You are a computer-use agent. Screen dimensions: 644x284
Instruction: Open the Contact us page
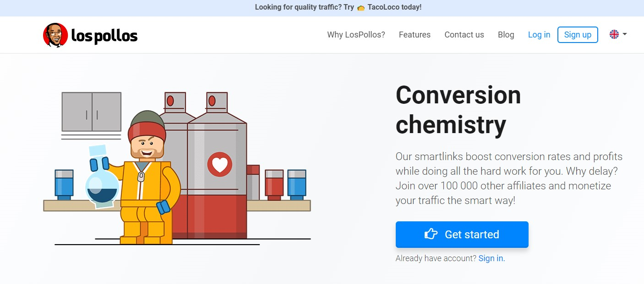pos(464,35)
